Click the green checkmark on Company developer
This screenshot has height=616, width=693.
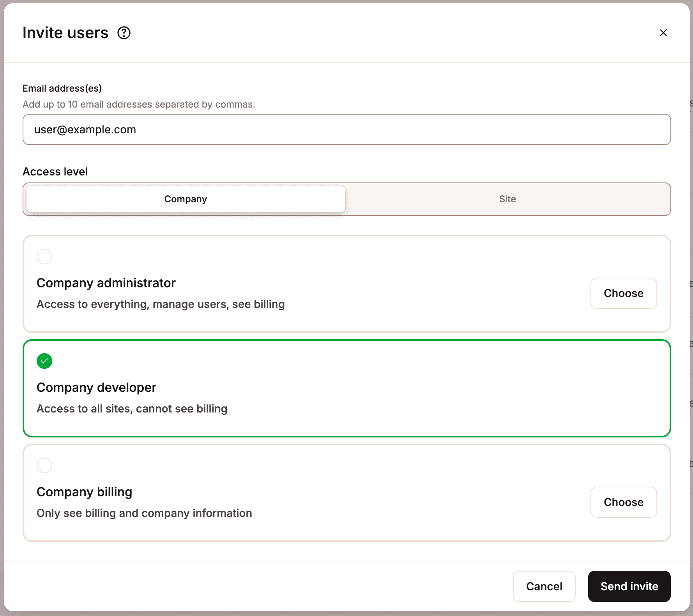click(x=44, y=361)
